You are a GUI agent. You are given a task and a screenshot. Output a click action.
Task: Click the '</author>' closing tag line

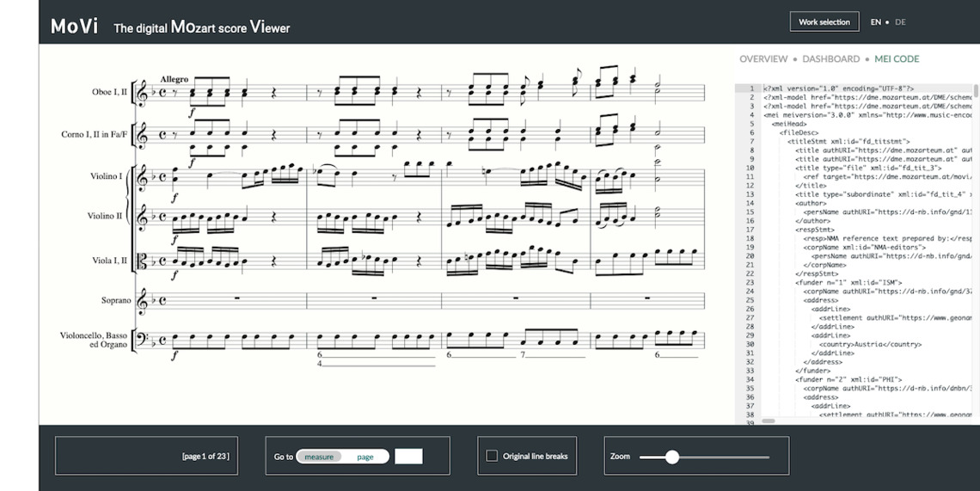coord(812,221)
